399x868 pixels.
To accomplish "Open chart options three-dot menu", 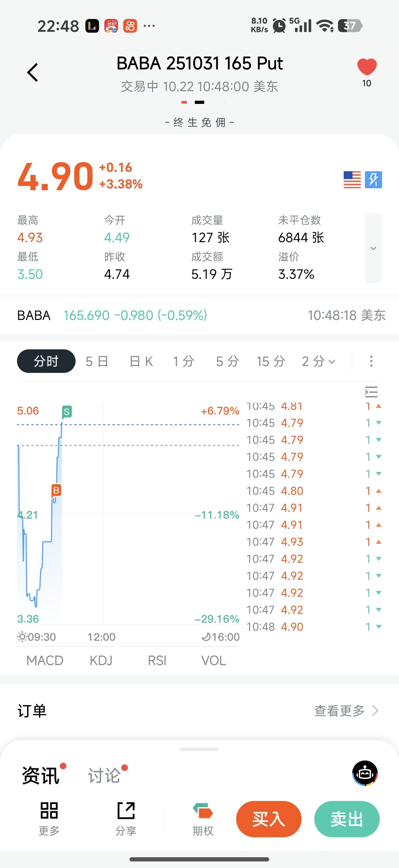I will 371,361.
